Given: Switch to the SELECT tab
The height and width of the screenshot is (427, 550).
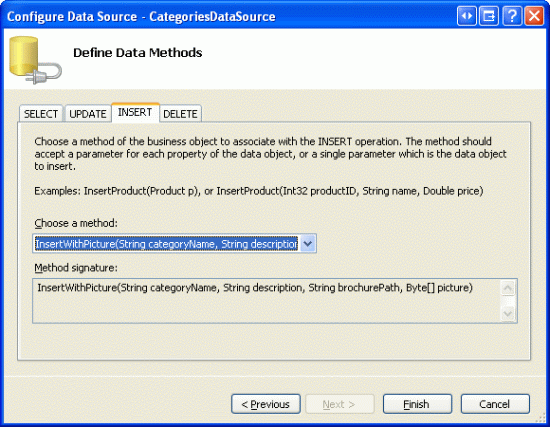Looking at the screenshot, I should tap(41, 114).
